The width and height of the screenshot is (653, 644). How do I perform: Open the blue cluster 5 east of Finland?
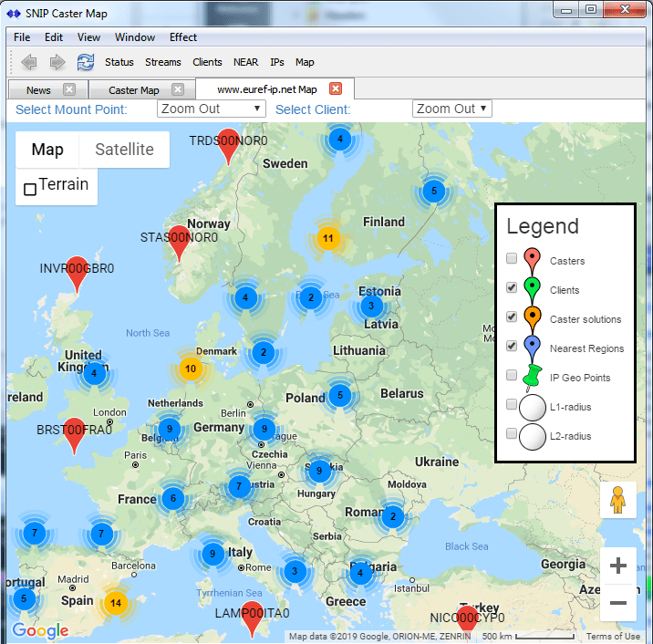434,192
